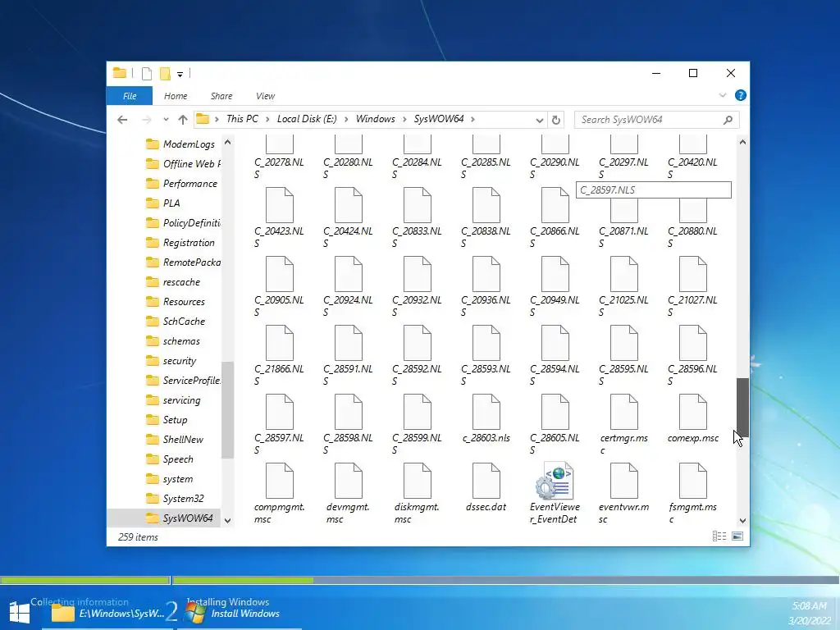Select the C_20932.NLS file
This screenshot has width=840, height=630.
(x=417, y=286)
